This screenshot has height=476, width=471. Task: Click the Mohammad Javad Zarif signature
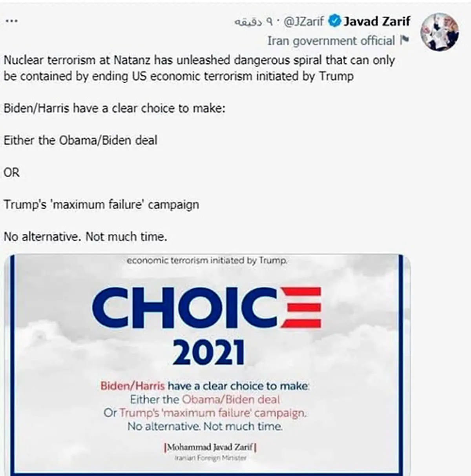[210, 447]
